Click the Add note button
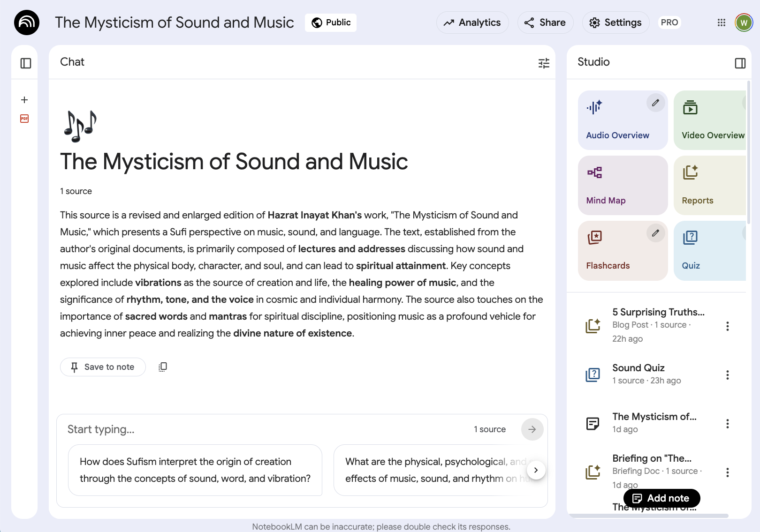The image size is (760, 532). (x=661, y=498)
